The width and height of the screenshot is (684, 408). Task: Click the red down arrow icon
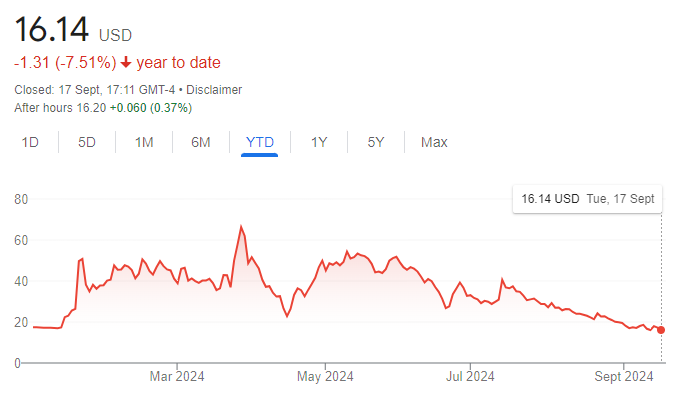126,62
